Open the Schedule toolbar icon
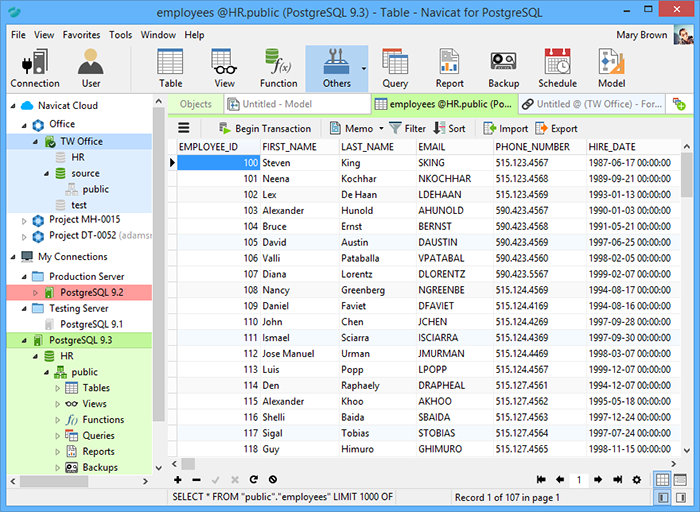This screenshot has height=512, width=700. click(x=557, y=68)
